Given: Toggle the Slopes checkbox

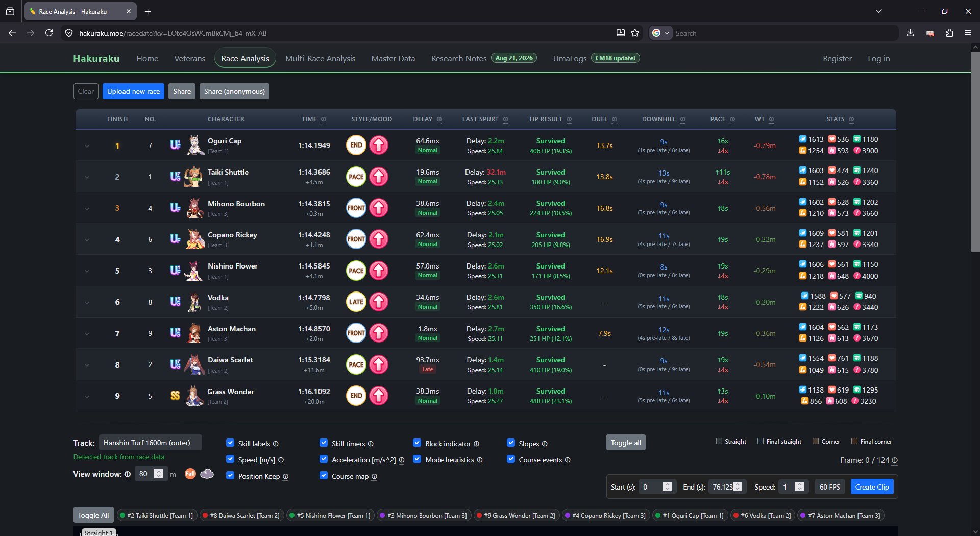Looking at the screenshot, I should (x=511, y=443).
